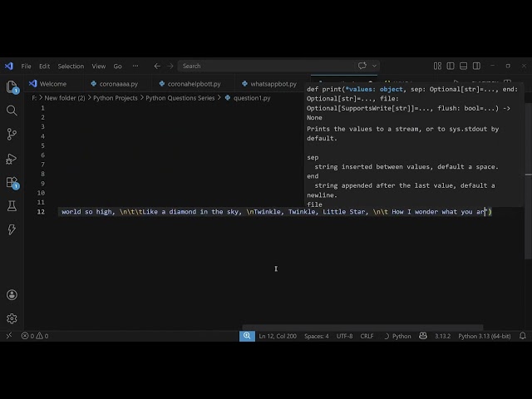The width and height of the screenshot is (532, 399).
Task: Open the Explorer view in activity bar
Action: [12, 86]
